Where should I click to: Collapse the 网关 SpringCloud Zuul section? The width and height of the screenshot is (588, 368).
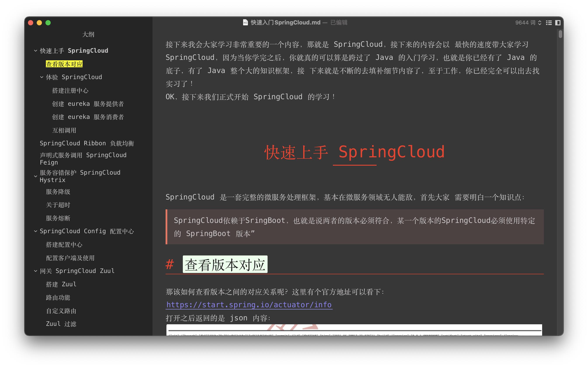36,271
